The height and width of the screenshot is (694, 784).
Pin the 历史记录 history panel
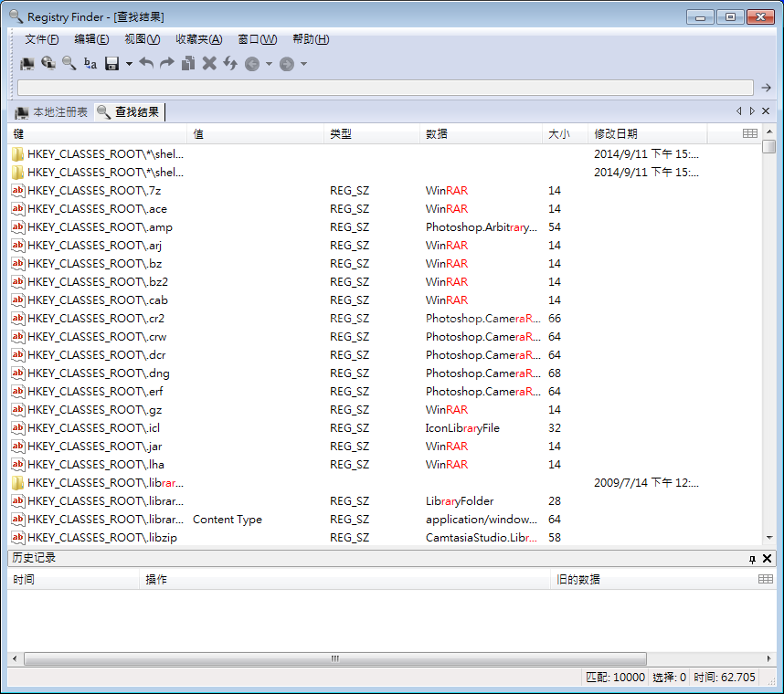(752, 559)
